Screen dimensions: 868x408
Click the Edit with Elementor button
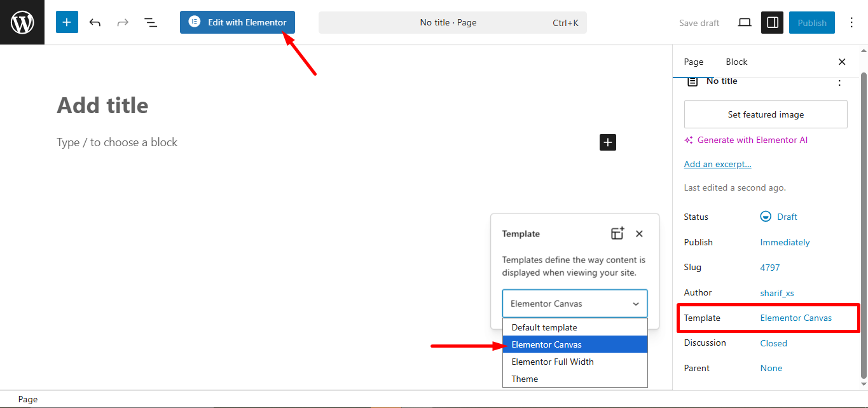point(237,22)
